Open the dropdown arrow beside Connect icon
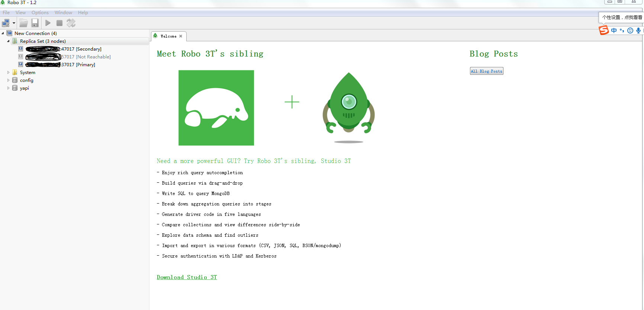 pyautogui.click(x=14, y=23)
